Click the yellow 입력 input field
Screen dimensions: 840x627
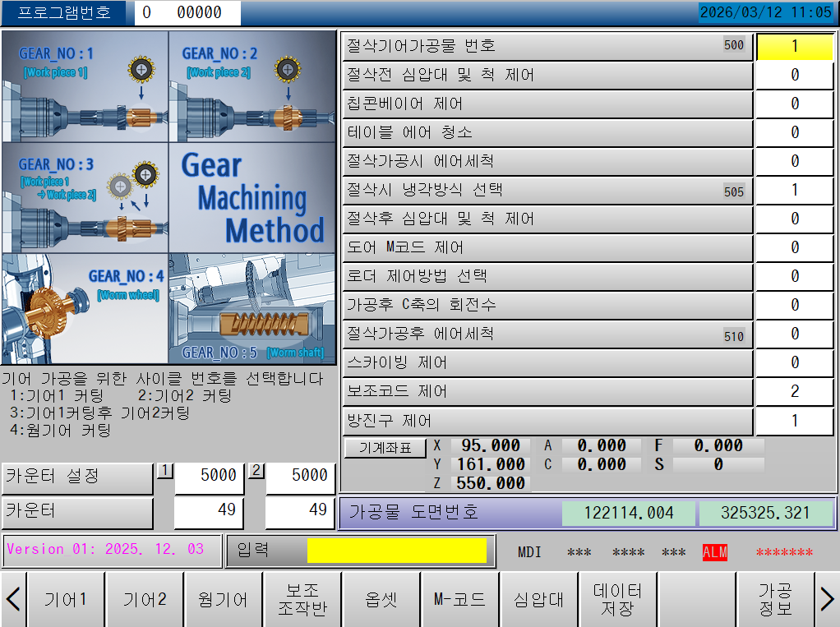[397, 551]
